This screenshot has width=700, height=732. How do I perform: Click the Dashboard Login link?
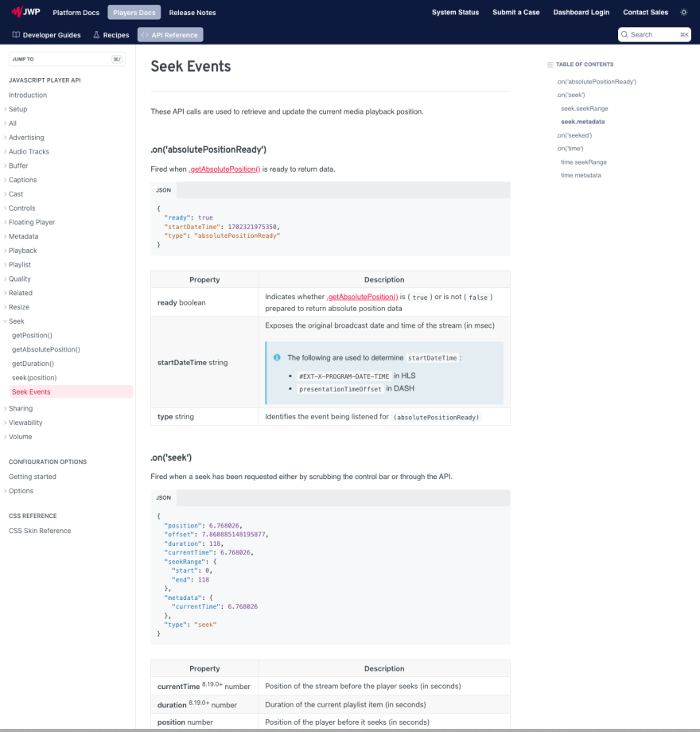click(x=581, y=12)
